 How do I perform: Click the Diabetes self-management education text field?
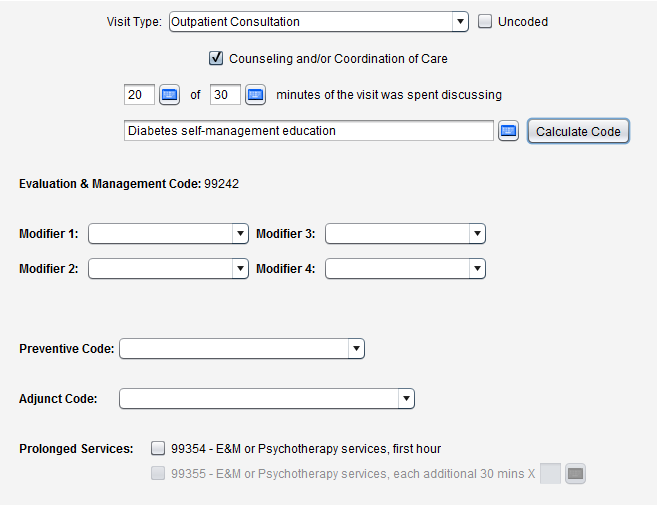pyautogui.click(x=308, y=131)
